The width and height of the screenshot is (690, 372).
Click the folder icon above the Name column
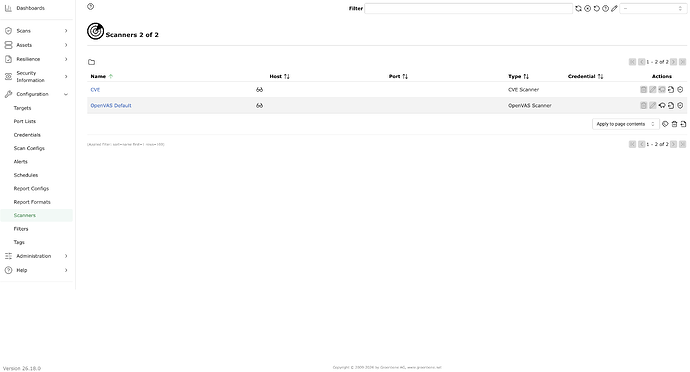(x=92, y=62)
